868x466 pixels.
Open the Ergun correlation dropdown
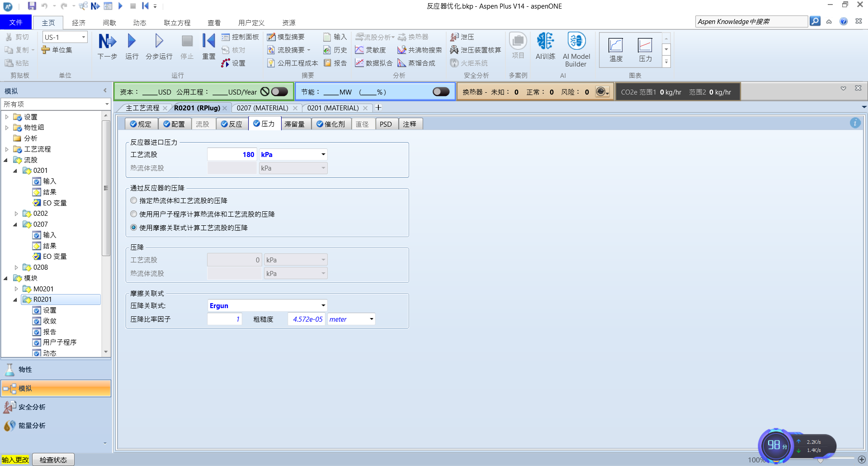[x=323, y=305]
